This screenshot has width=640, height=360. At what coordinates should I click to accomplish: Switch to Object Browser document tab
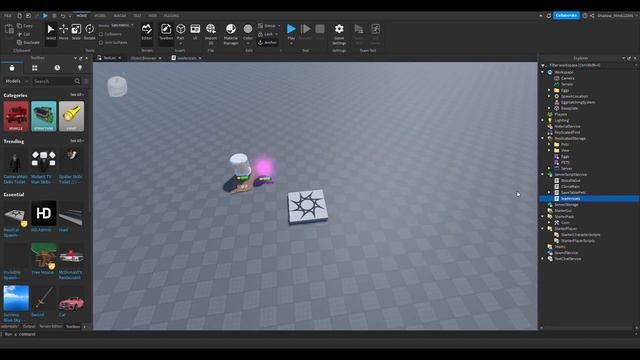[x=143, y=58]
